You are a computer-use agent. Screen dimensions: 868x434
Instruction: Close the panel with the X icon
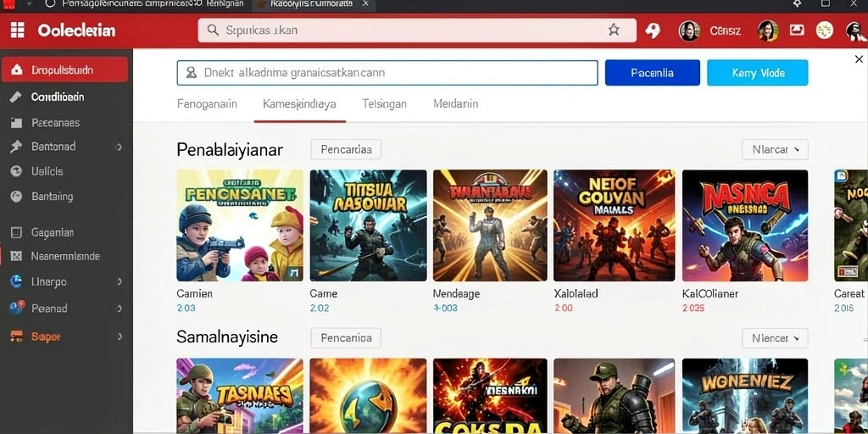(x=859, y=59)
